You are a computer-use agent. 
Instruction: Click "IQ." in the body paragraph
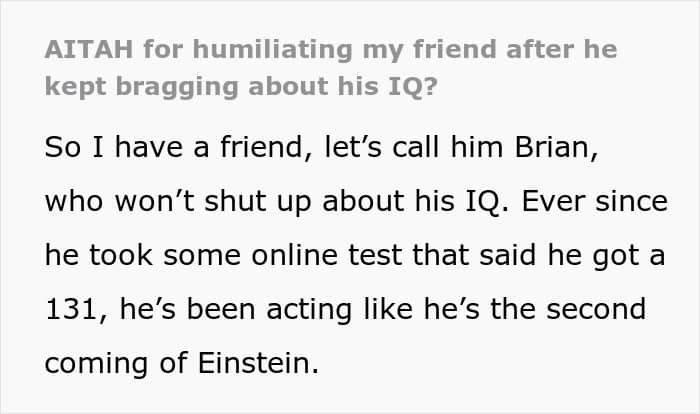tap(457, 201)
